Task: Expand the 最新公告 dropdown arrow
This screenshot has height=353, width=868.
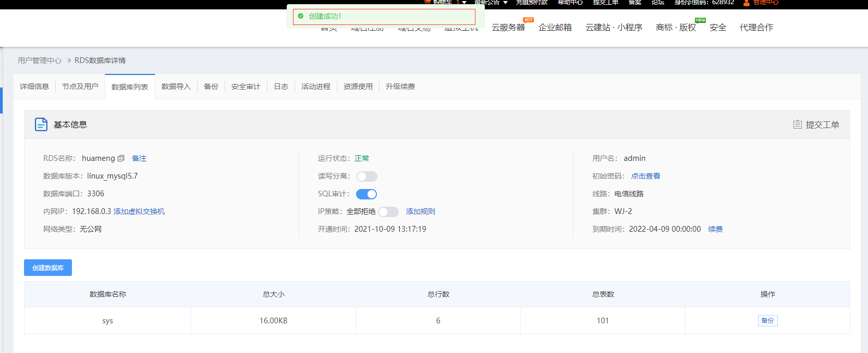Action: (505, 3)
